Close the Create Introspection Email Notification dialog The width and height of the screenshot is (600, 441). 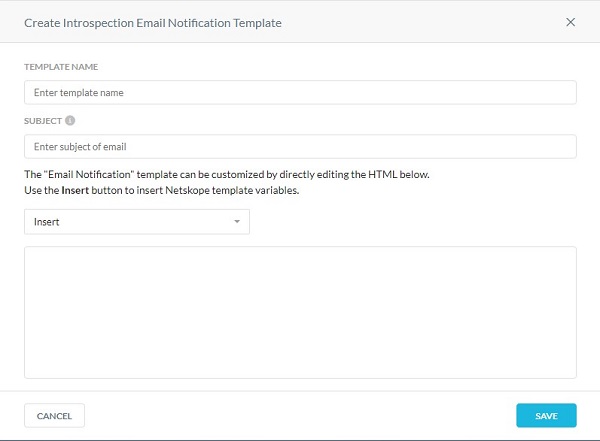coord(570,22)
